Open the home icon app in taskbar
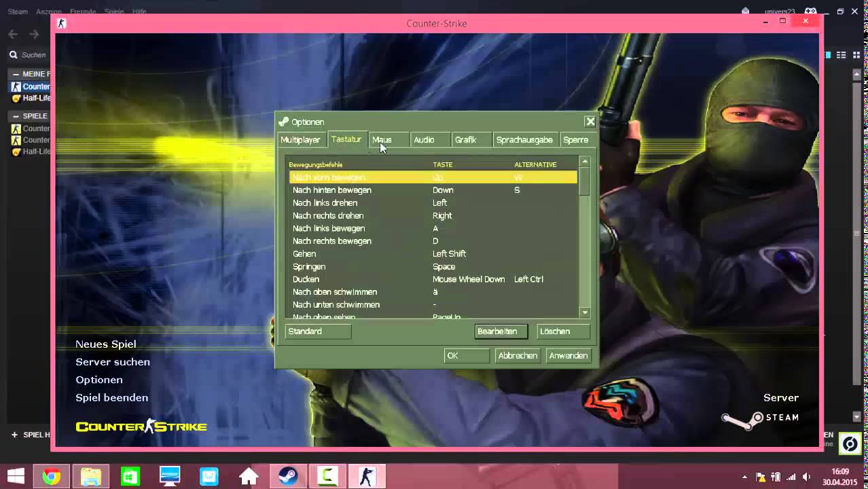Viewport: 868px width, 489px height. pyautogui.click(x=249, y=477)
